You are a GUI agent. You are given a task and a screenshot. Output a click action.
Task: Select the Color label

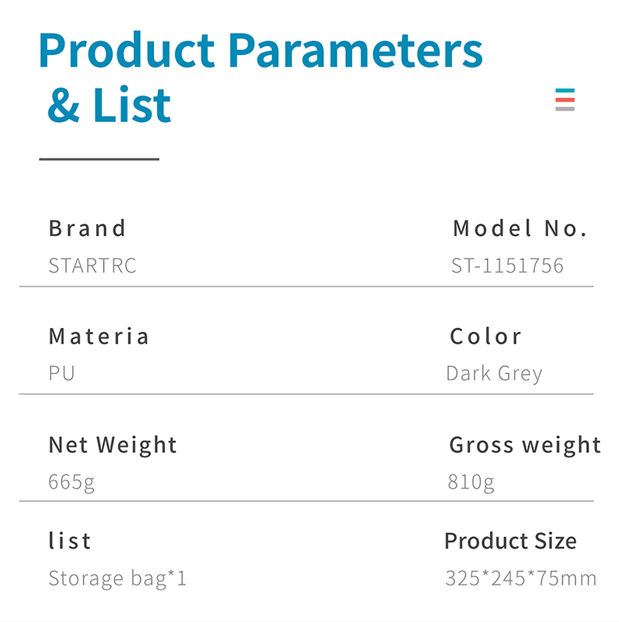[486, 336]
